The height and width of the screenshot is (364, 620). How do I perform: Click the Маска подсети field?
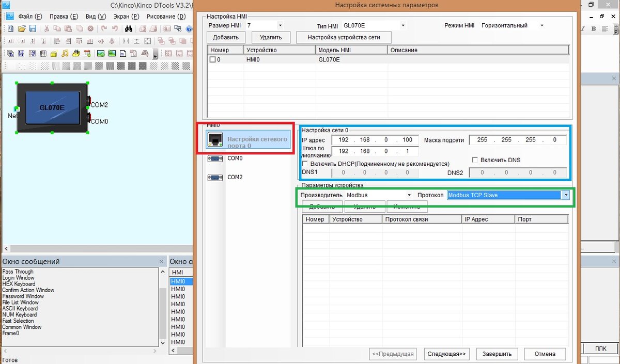coord(518,140)
